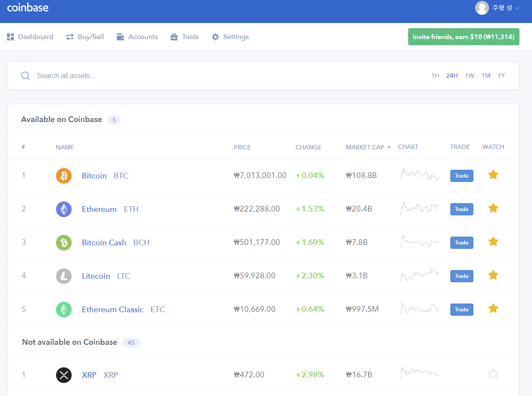The image size is (532, 396).
Task: Open the Litecoin asset link
Action: click(96, 276)
